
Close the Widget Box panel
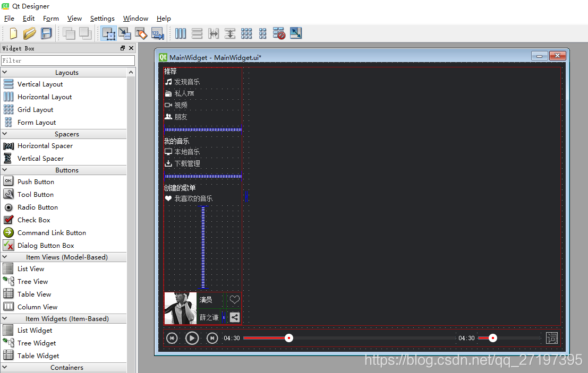pos(131,48)
